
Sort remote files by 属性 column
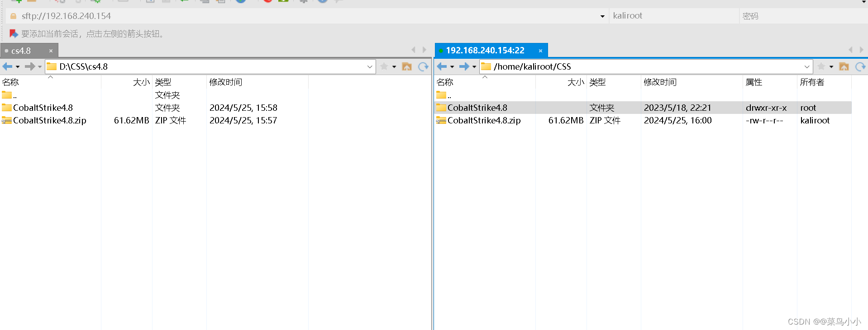coord(770,82)
